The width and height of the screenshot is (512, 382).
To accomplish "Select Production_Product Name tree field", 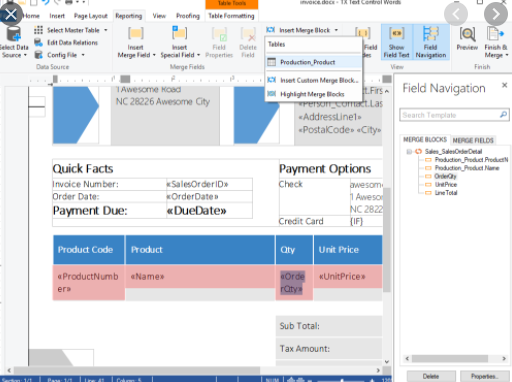I will pos(467,168).
